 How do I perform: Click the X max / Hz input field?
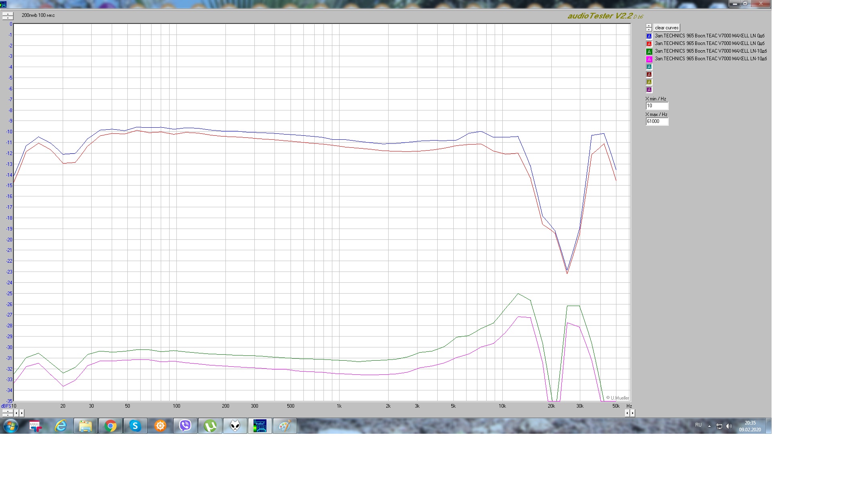tap(657, 121)
